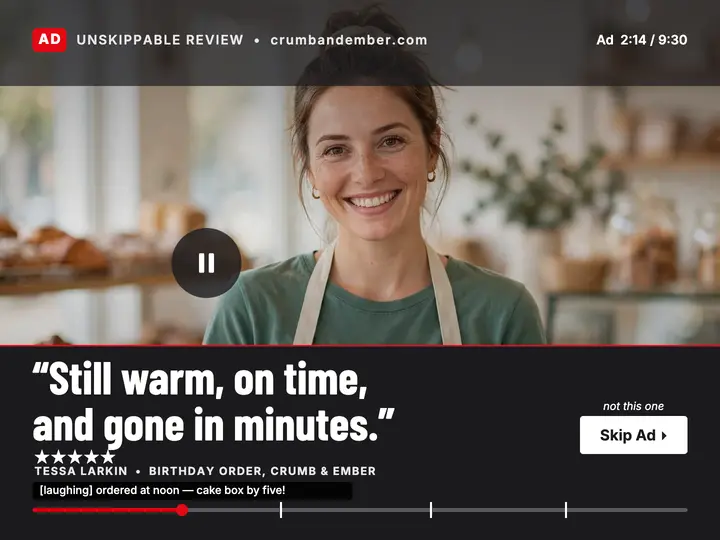Image resolution: width=720 pixels, height=540 pixels.
Task: Pause the ad with the round pause button
Action: click(x=206, y=263)
